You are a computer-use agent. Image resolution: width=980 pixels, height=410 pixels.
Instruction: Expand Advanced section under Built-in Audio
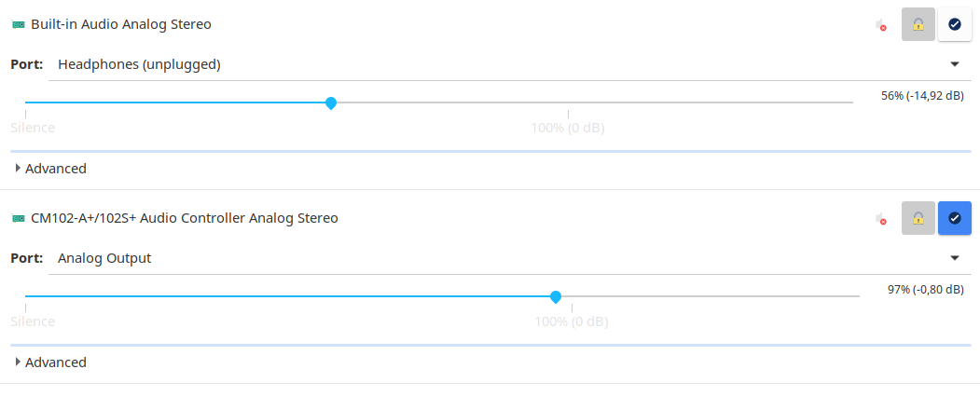50,168
